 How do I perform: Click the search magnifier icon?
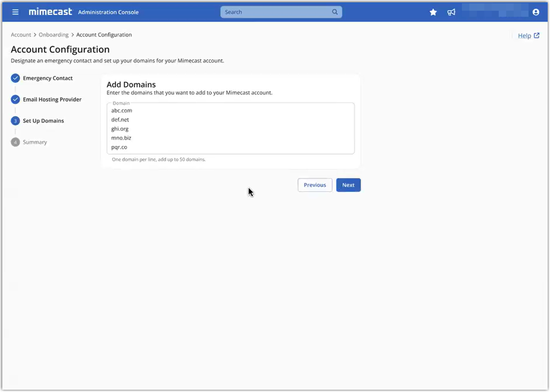click(335, 12)
